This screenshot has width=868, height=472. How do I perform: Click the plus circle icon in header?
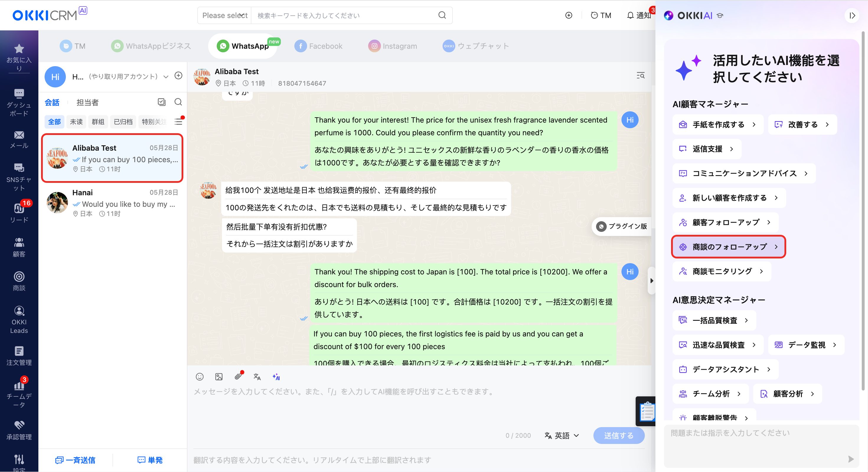(568, 15)
